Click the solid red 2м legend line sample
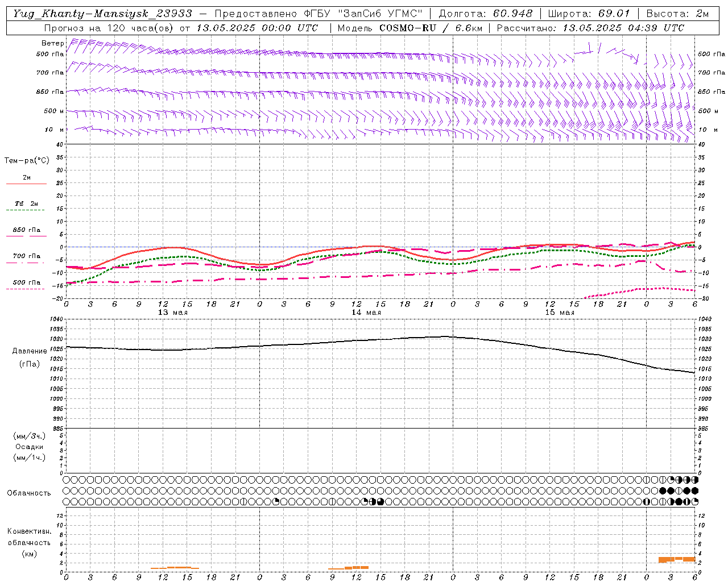This screenshot has width=728, height=582. [26, 184]
